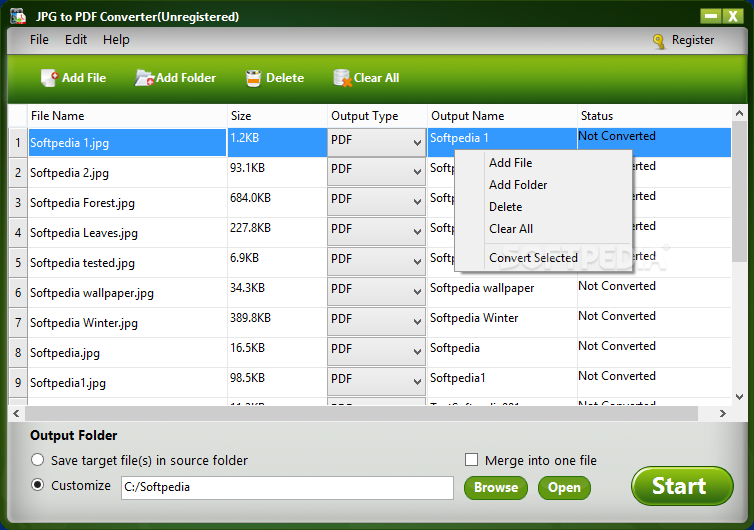Click the Delete trash can icon

253,78
